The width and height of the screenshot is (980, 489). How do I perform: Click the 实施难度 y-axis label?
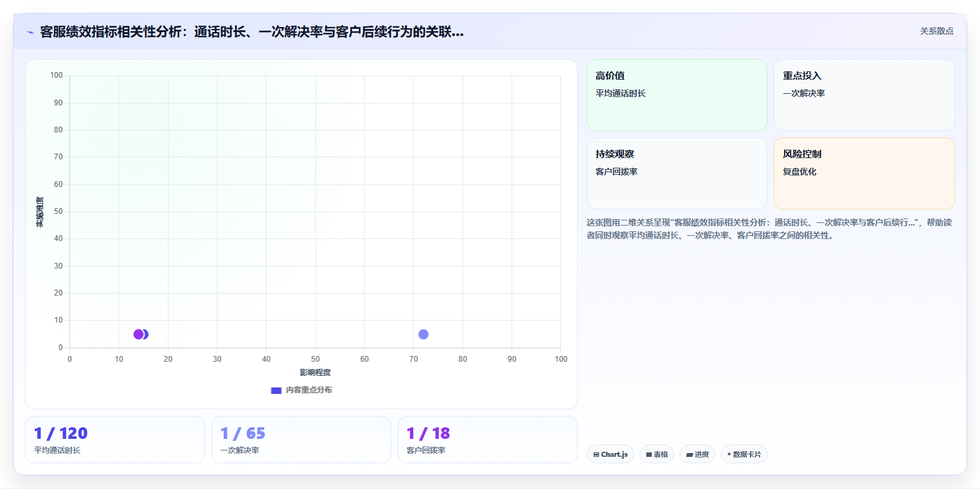(x=40, y=211)
